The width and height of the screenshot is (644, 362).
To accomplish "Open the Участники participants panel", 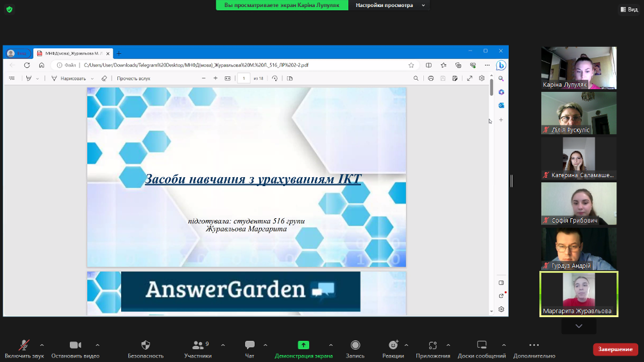I will (x=198, y=345).
